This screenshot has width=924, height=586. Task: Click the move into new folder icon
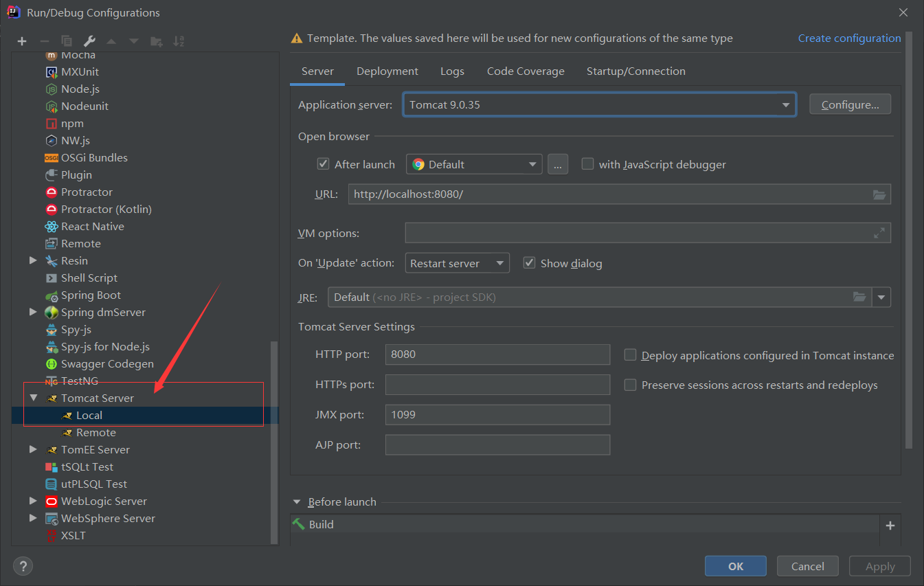click(x=157, y=41)
